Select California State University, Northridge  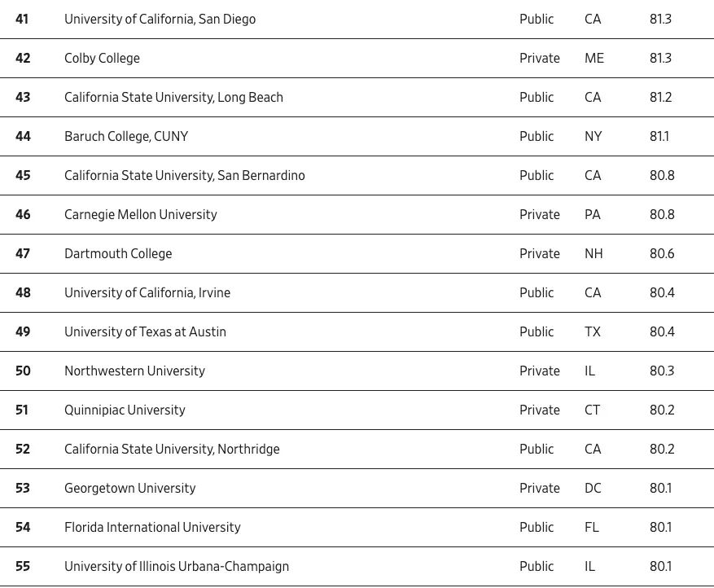point(172,449)
